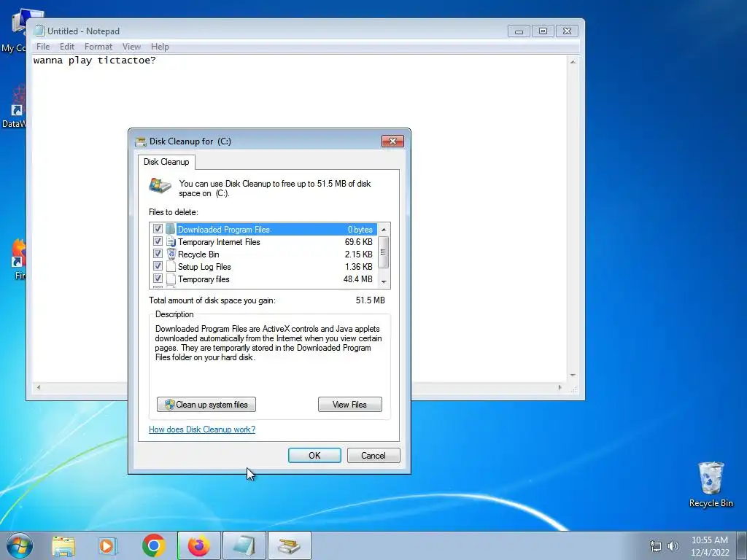Click the Temporary files blank page icon
The width and height of the screenshot is (747, 560).
(x=171, y=279)
